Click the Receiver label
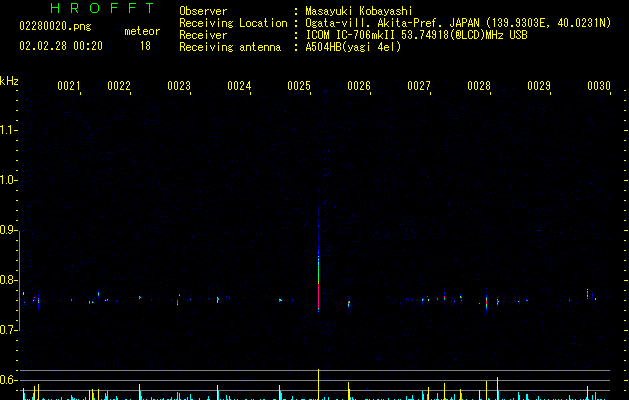 pos(203,35)
